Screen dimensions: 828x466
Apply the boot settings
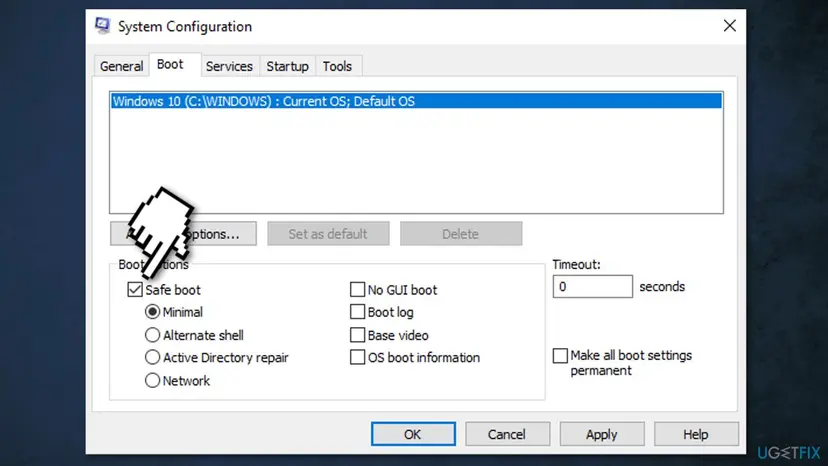(601, 434)
